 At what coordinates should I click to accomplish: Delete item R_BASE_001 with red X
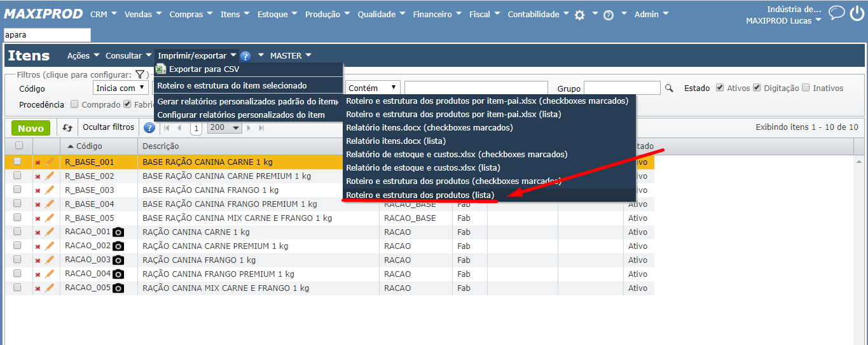(x=38, y=162)
